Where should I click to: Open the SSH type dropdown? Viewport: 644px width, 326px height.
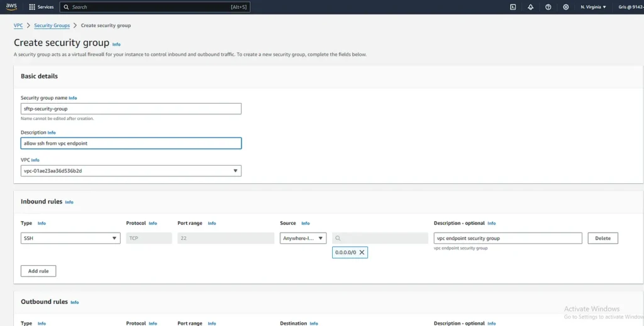click(70, 238)
